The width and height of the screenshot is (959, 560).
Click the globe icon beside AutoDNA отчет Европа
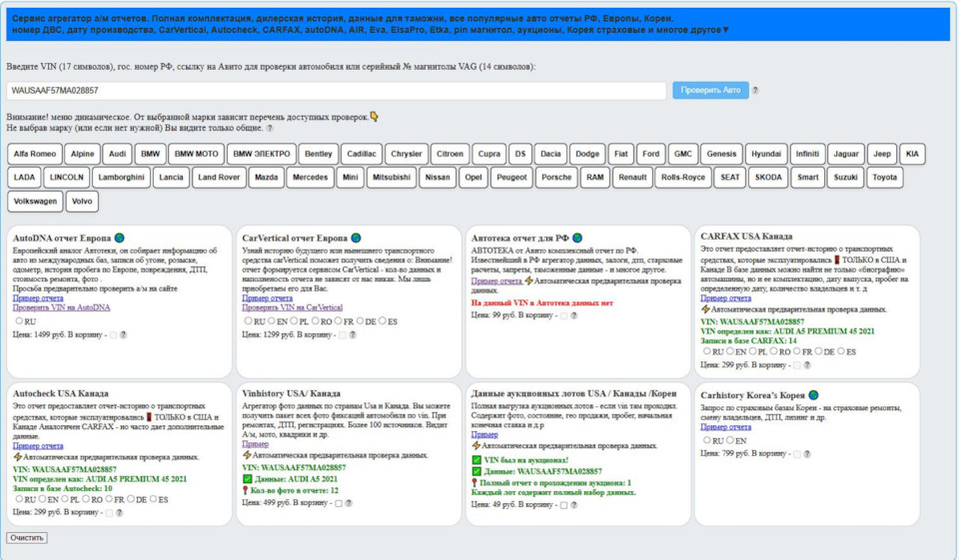point(120,238)
